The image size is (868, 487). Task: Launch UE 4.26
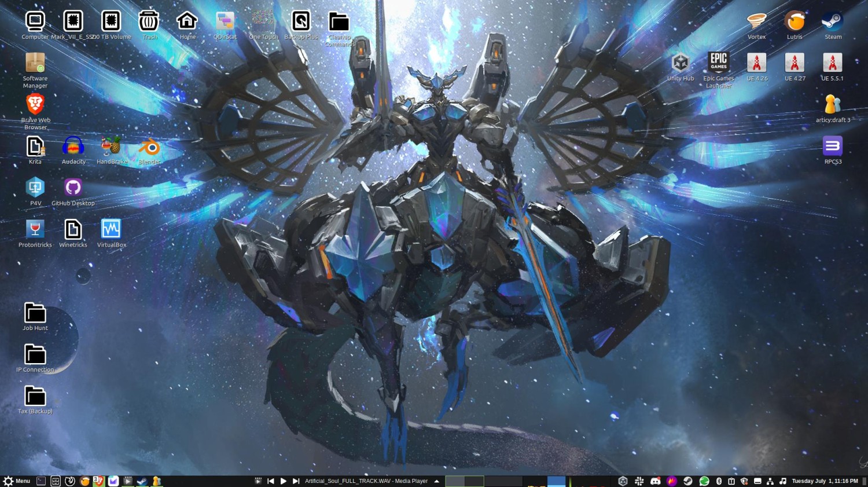point(757,67)
